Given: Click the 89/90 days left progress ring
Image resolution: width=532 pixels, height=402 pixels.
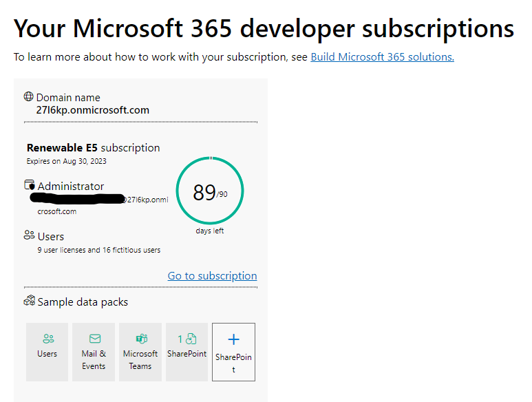Looking at the screenshot, I should coord(210,191).
